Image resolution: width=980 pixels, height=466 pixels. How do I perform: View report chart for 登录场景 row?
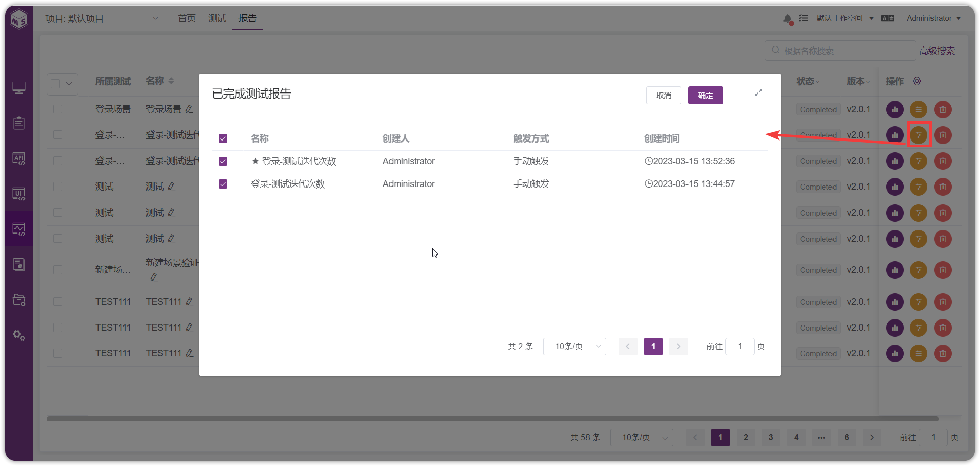(895, 109)
